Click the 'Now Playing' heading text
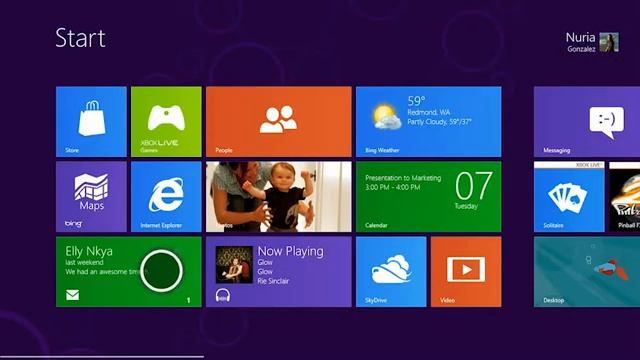Viewport: 640px width, 360px height. (291, 251)
